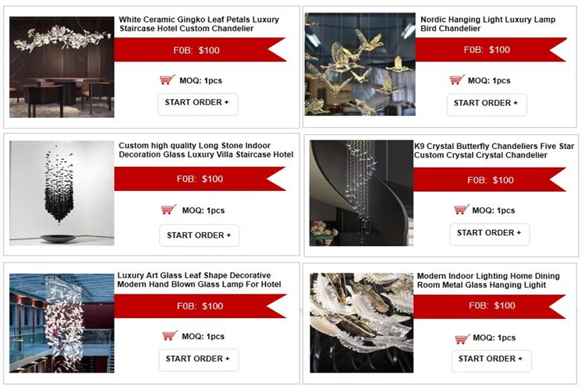
Task: View crystal butterfly staircase chandelier image
Action: click(x=361, y=193)
